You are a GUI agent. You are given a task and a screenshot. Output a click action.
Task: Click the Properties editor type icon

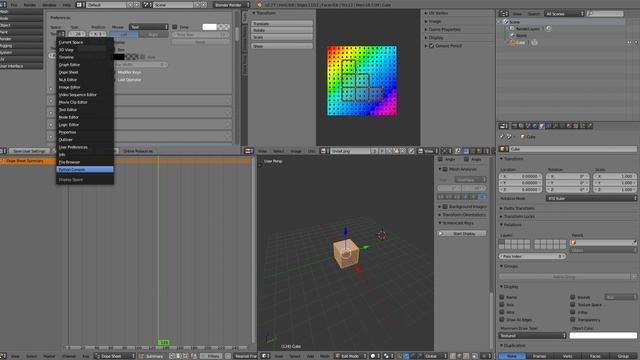click(x=504, y=126)
